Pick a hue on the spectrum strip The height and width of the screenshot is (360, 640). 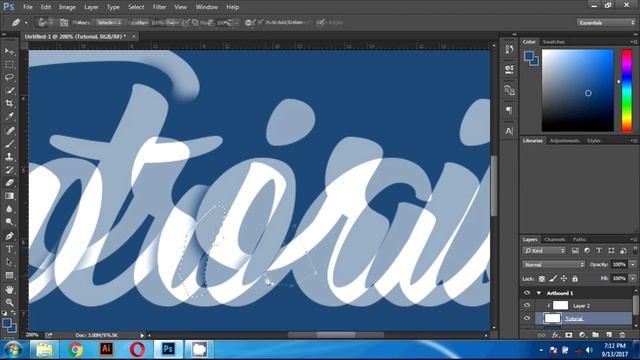tap(627, 91)
